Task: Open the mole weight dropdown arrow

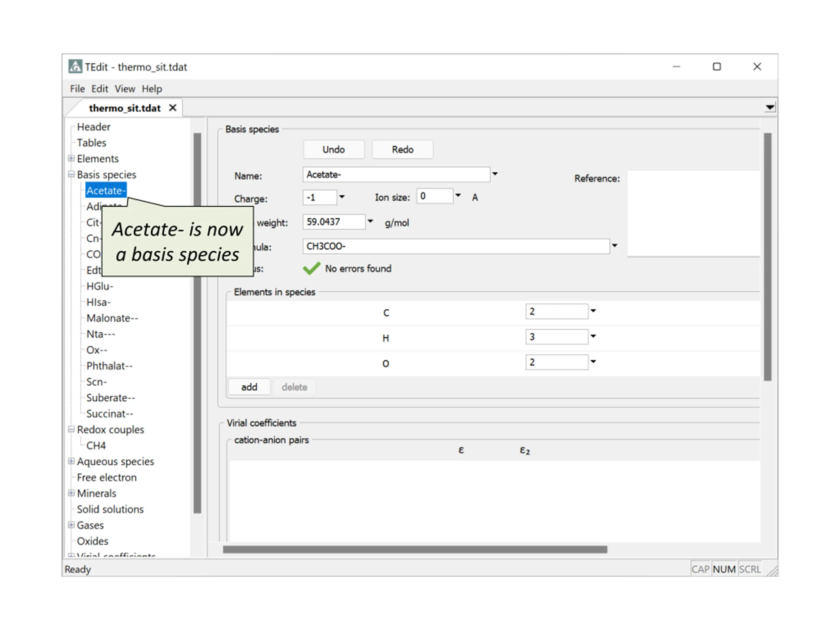Action: tap(370, 221)
